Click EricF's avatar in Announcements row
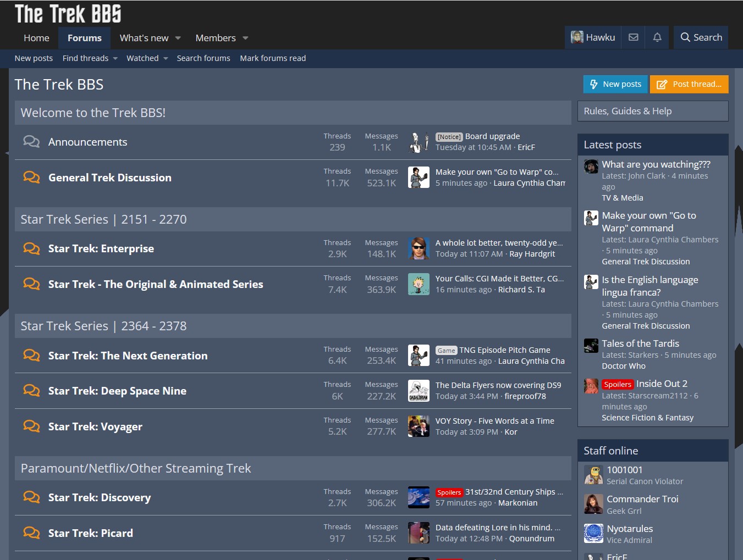The height and width of the screenshot is (560, 743). click(419, 142)
